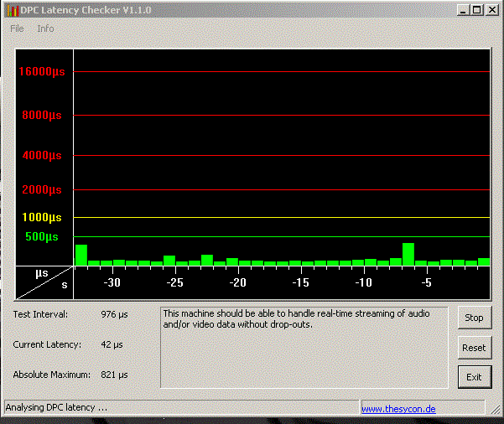Click the -30 time axis label
Image resolution: width=504 pixels, height=424 pixels.
point(112,282)
